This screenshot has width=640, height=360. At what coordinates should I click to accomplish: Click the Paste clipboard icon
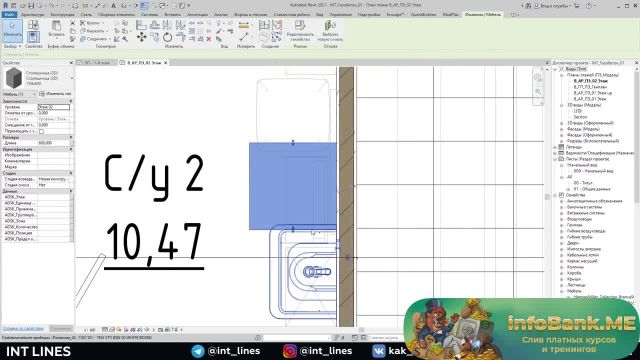pyautogui.click(x=56, y=29)
